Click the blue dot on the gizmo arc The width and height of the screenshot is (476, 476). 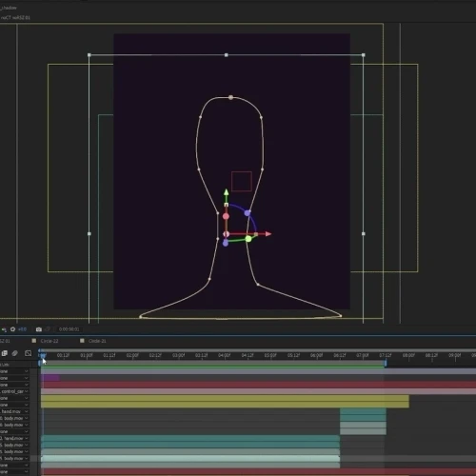click(x=248, y=213)
